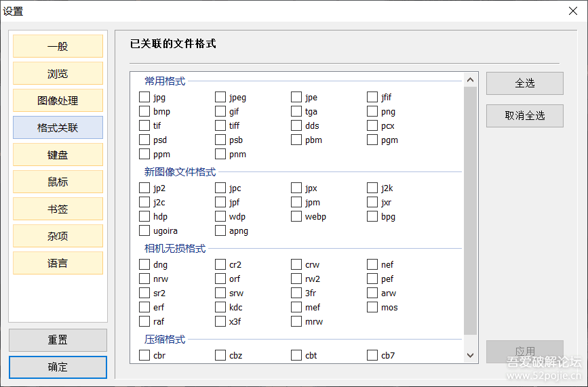Open the 一般 settings tab
This screenshot has height=387, width=588.
58,46
